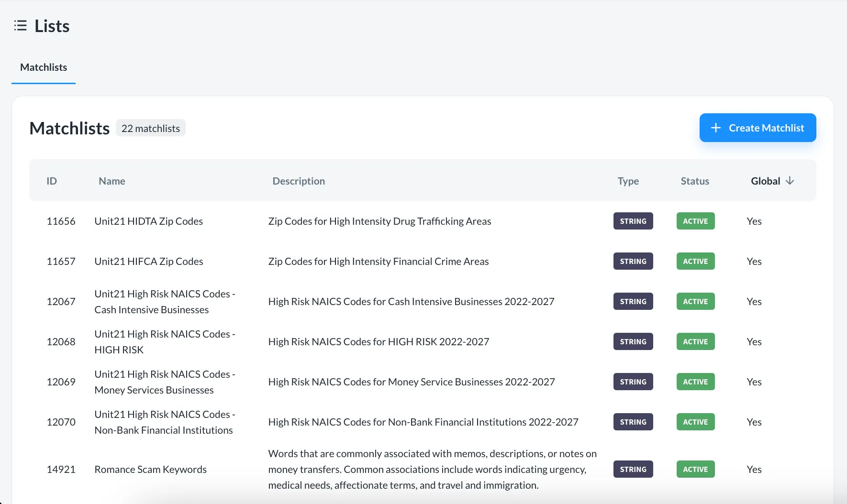The image size is (847, 504).
Task: Click the plus icon in Create Matchlist
Action: click(x=715, y=128)
